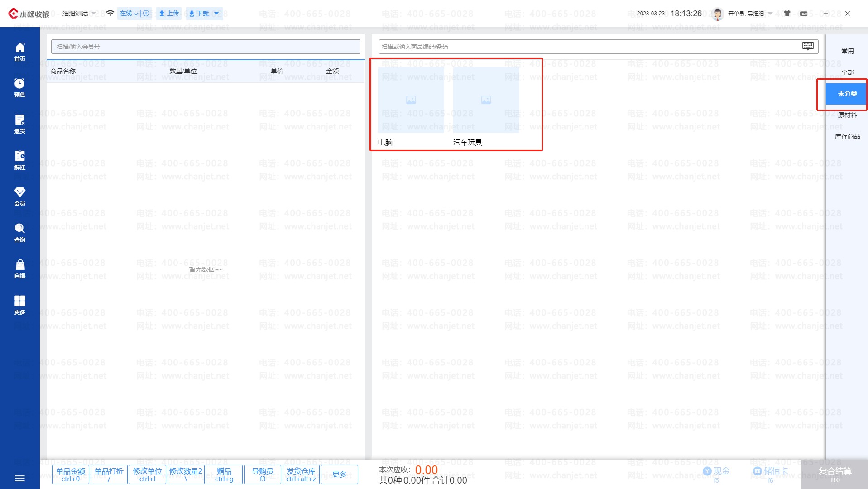
Task: Click the title bar keyboard icon
Action: (804, 14)
